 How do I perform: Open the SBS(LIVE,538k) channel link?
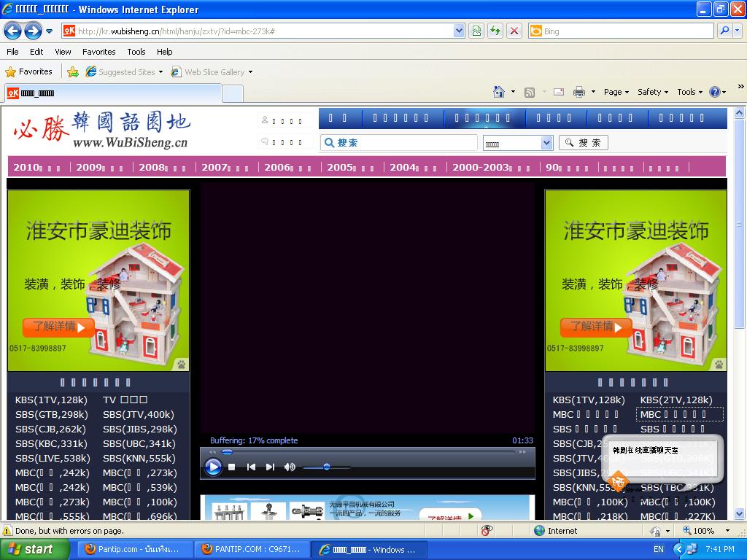(53, 458)
